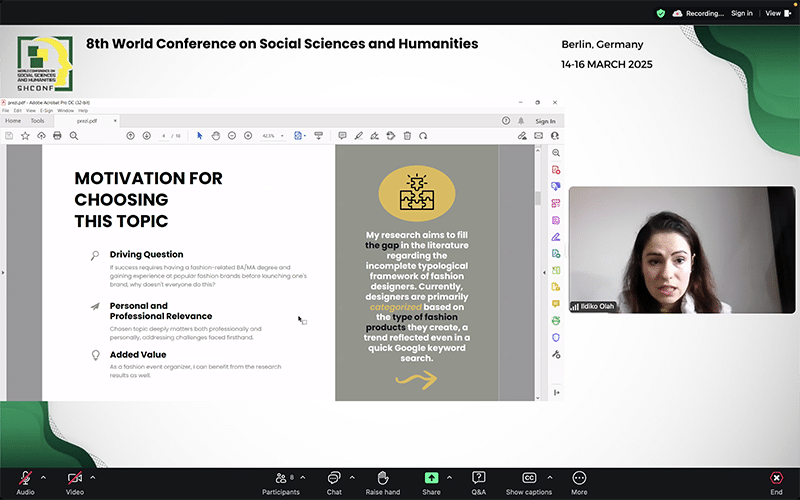The width and height of the screenshot is (800, 500).
Task: Expand the caret next to Share
Action: 449,477
